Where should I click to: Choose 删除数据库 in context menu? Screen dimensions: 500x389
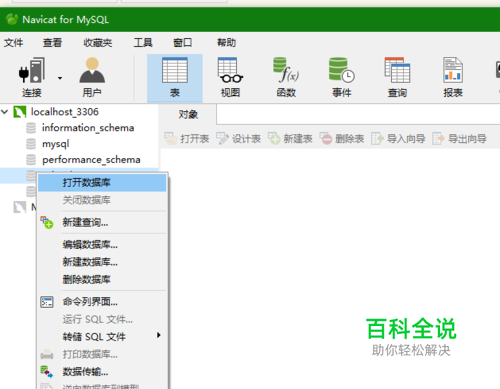pyautogui.click(x=102, y=279)
